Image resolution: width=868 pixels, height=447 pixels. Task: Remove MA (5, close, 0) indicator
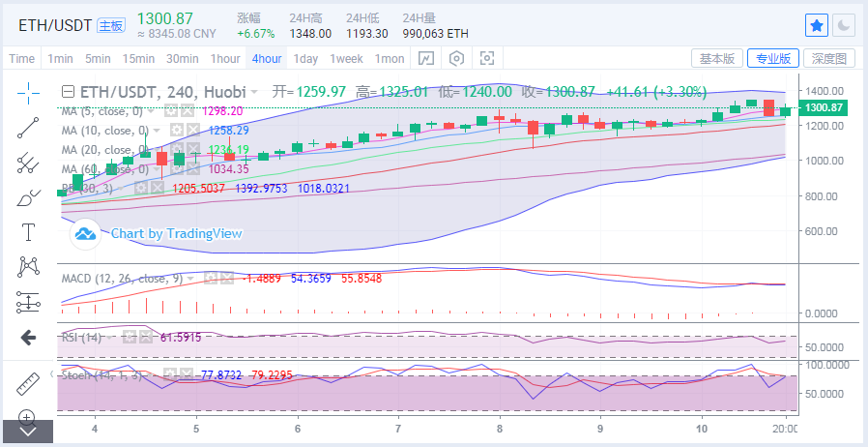188,111
